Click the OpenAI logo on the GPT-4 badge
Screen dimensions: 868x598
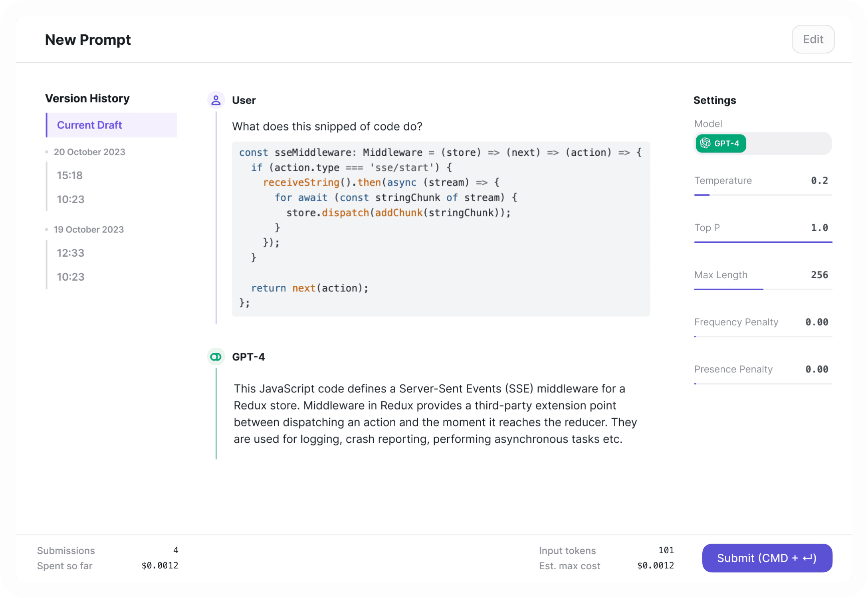pos(705,143)
